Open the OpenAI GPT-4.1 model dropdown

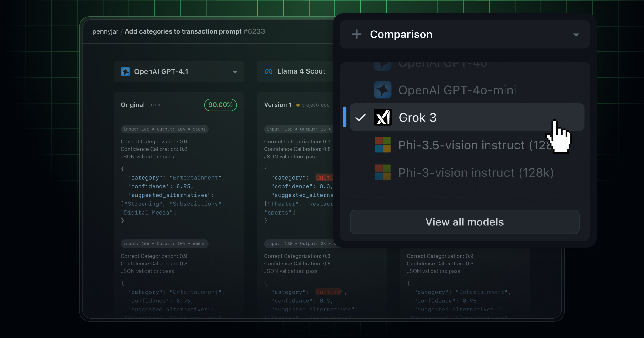[x=235, y=72]
